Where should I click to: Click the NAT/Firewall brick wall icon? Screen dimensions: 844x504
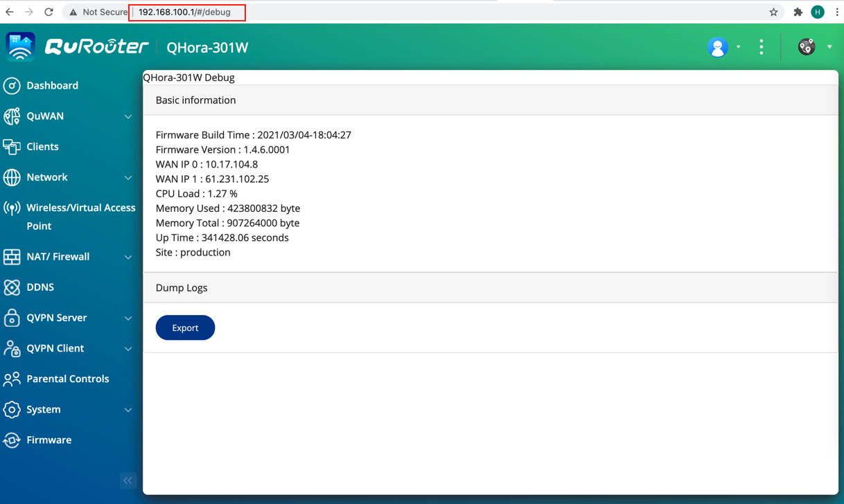point(12,257)
